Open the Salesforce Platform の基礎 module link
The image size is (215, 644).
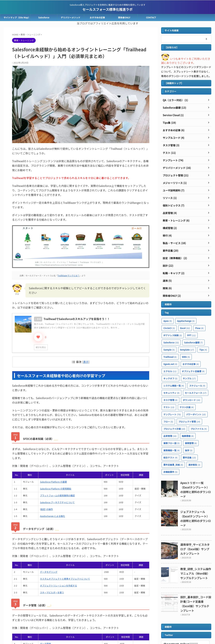coord(53,482)
